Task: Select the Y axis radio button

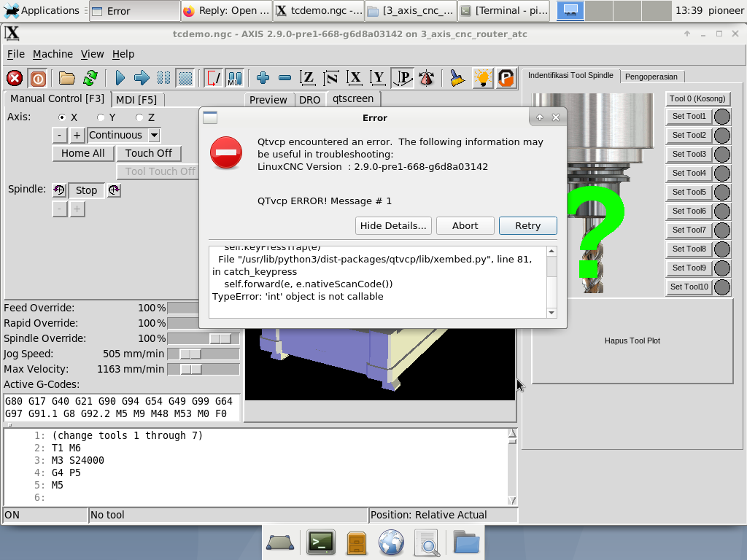Action: click(x=101, y=117)
